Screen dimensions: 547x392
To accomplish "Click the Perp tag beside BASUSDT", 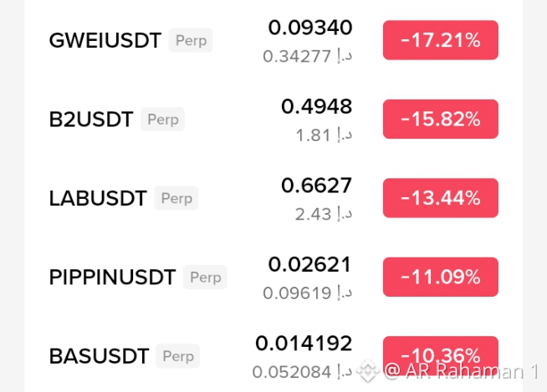I will coord(178,356).
